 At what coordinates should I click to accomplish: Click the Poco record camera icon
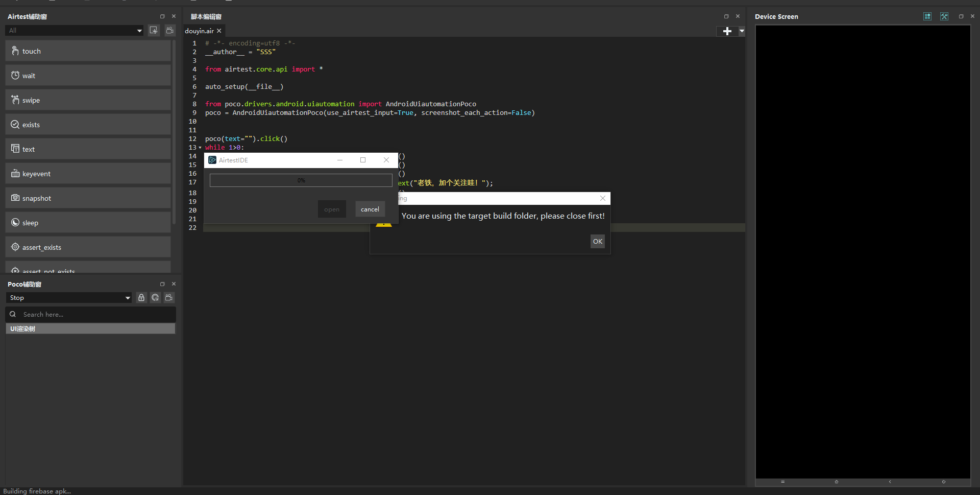coord(169,297)
